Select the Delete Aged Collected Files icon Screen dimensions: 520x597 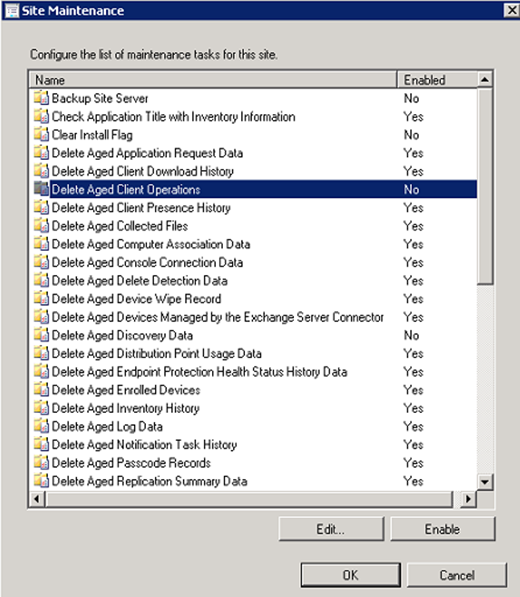41,225
